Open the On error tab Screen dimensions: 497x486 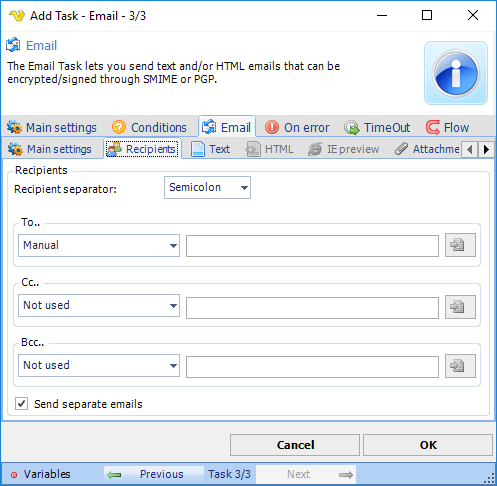tap(297, 127)
